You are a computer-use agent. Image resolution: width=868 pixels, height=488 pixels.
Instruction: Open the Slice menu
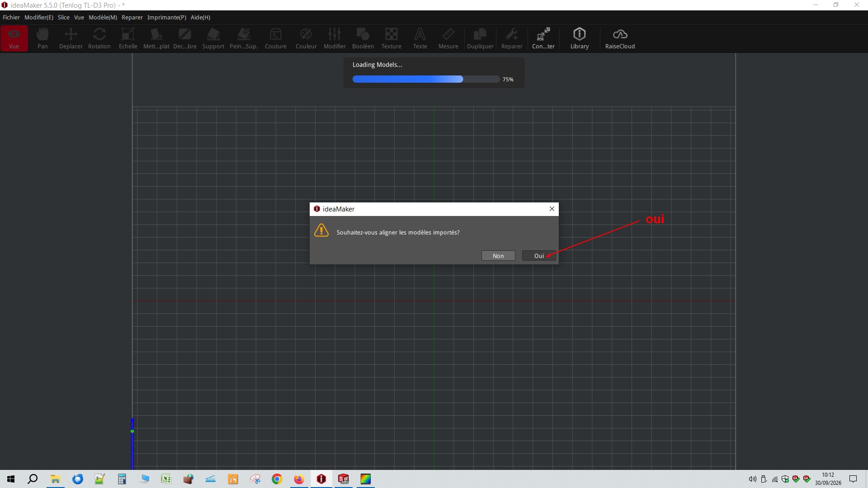tap(64, 17)
